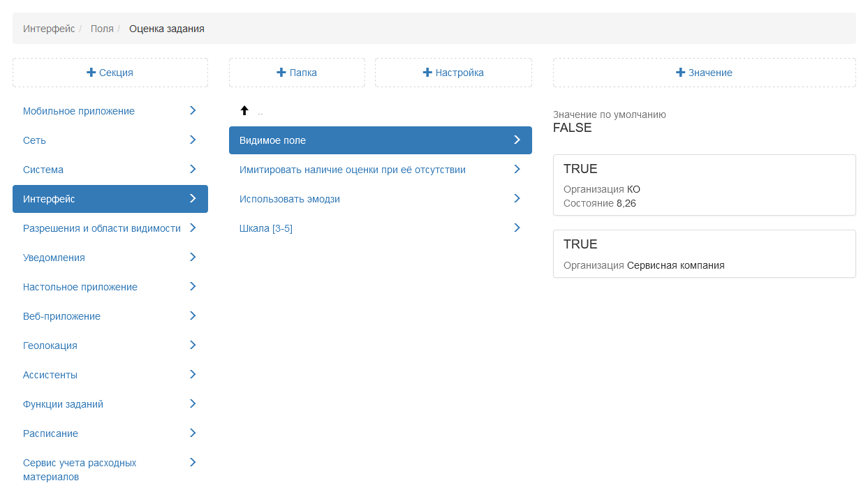Open the Система section

[43, 170]
